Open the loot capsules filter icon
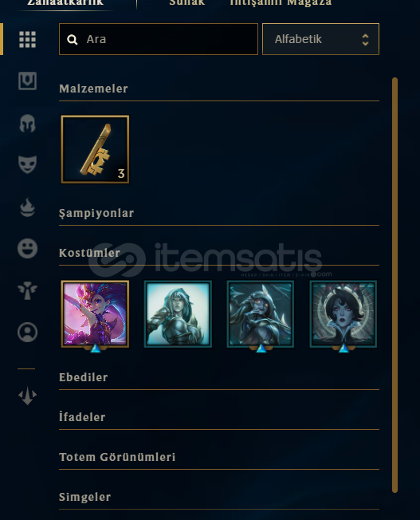420x520 pixels. (27, 81)
